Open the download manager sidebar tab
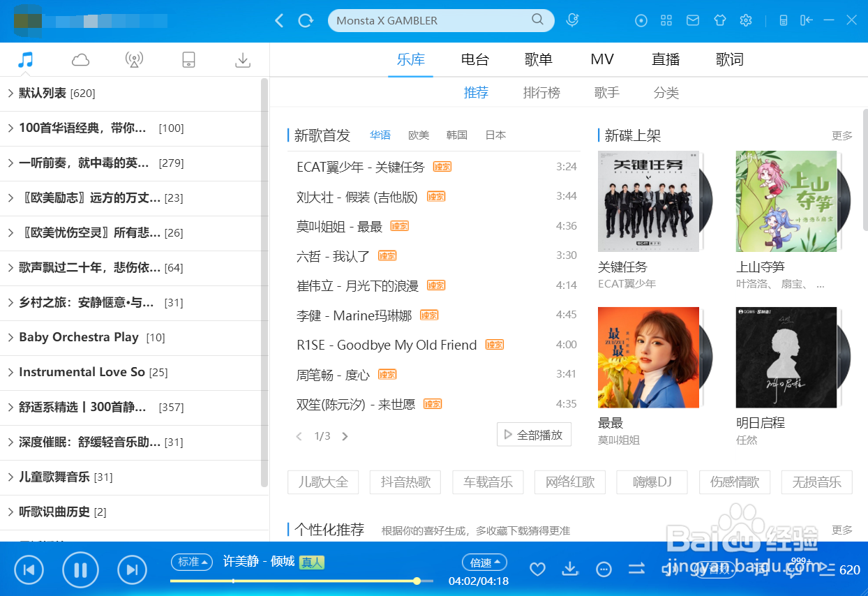Image resolution: width=868 pixels, height=596 pixels. click(x=242, y=60)
